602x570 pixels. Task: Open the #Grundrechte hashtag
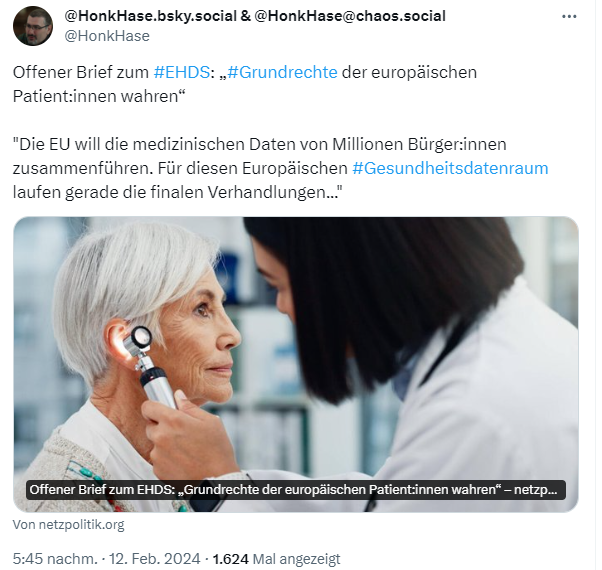click(x=282, y=72)
